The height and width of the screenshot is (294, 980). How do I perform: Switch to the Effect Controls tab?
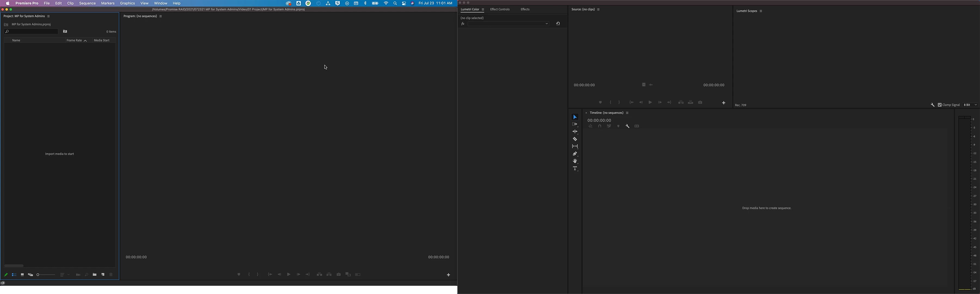tap(500, 10)
